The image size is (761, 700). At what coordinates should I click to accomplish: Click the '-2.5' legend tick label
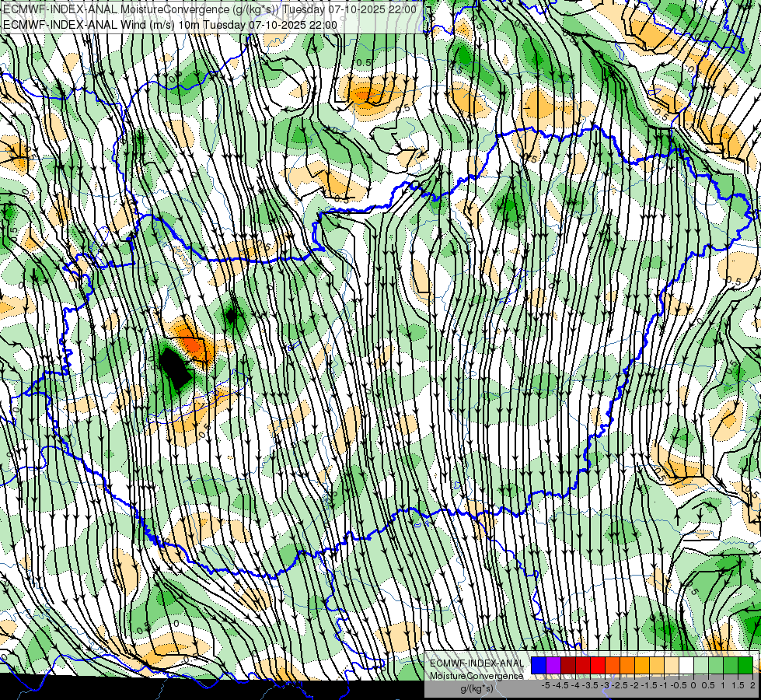[x=620, y=685]
